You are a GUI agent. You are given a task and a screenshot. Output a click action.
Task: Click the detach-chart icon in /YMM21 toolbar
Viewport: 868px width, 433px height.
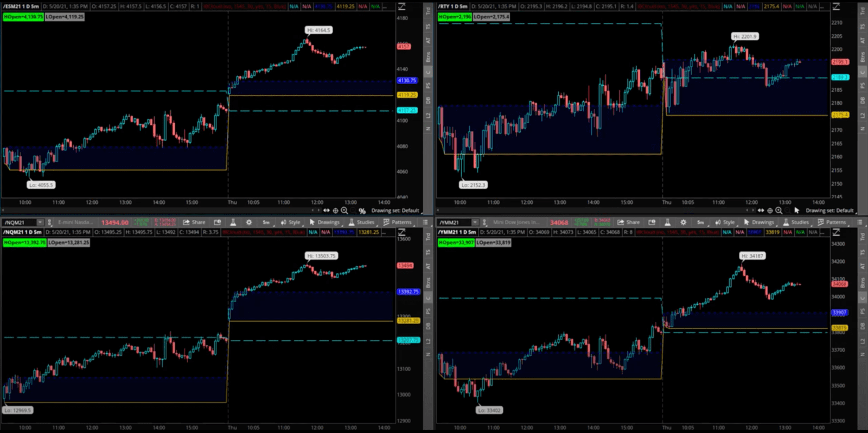coord(652,222)
